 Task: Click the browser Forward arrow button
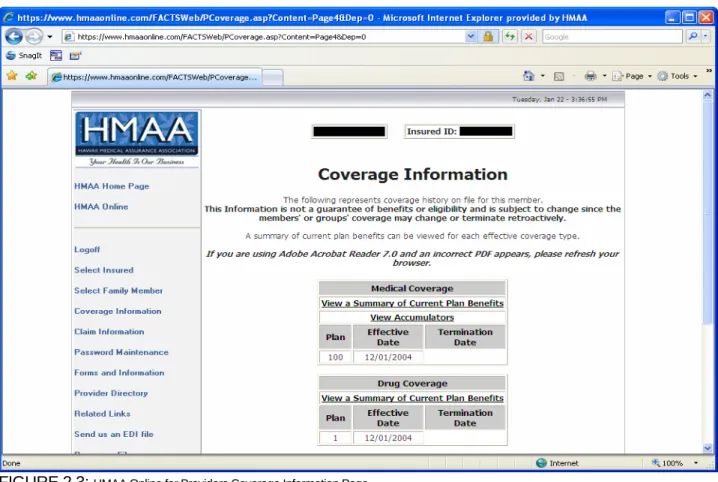pyautogui.click(x=34, y=36)
